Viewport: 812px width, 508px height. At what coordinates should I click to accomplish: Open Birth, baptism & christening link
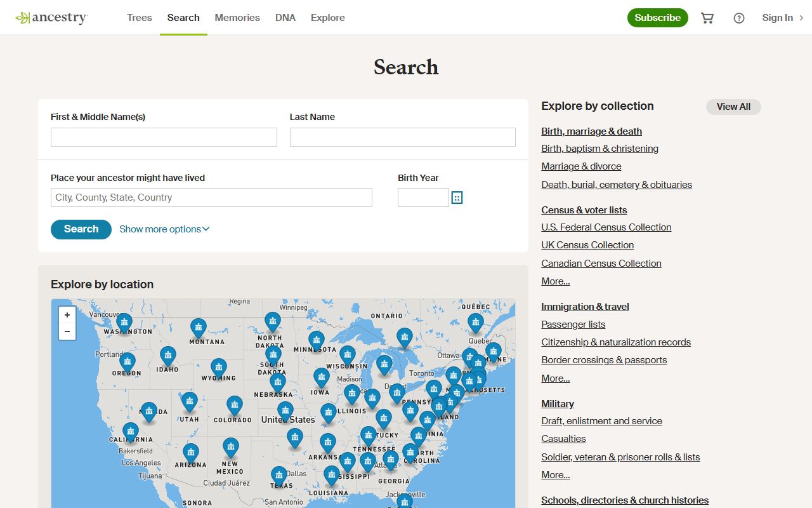pyautogui.click(x=599, y=149)
